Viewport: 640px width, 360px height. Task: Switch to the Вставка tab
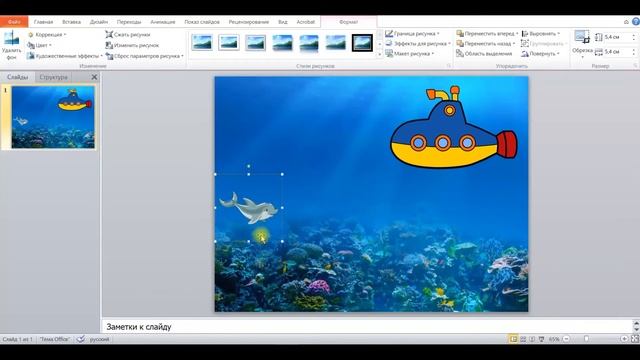(71, 22)
